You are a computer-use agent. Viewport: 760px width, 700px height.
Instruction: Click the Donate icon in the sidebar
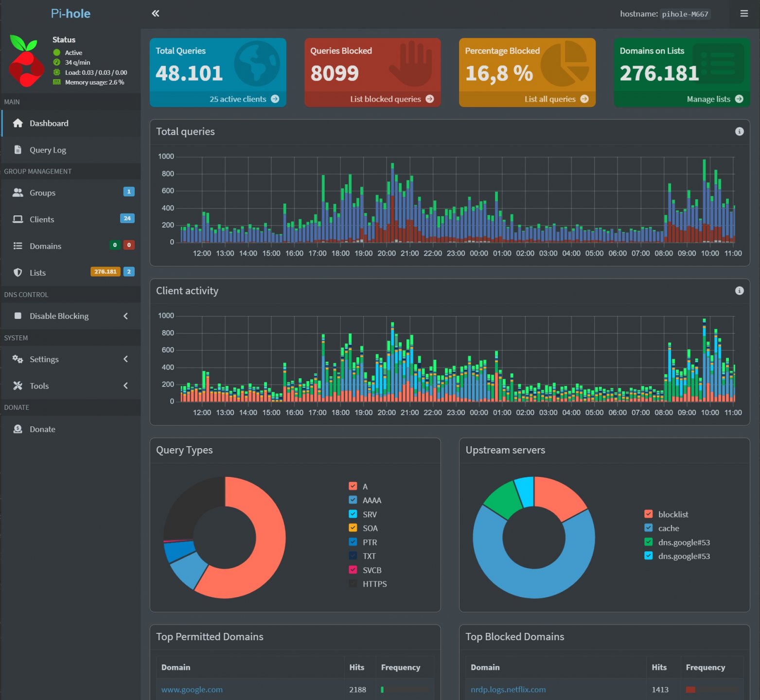click(18, 429)
